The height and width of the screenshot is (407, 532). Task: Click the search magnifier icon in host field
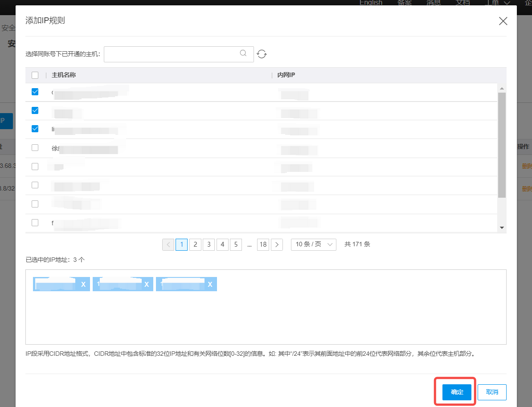[243, 53]
